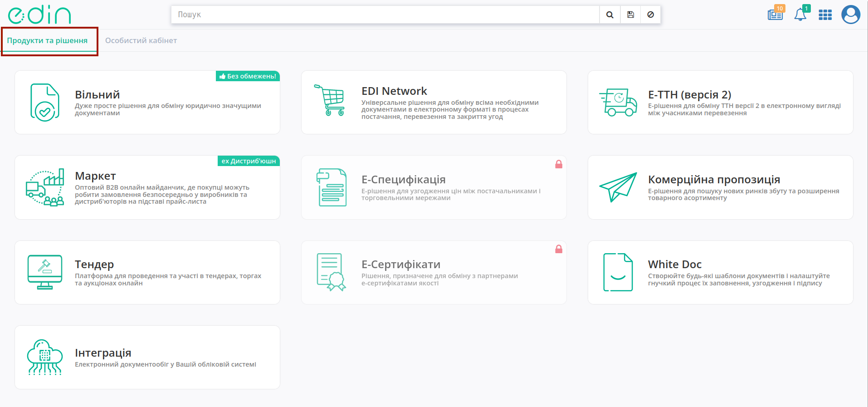Click the Маркет factory and truck icon
This screenshot has height=407, width=868.
45,187
